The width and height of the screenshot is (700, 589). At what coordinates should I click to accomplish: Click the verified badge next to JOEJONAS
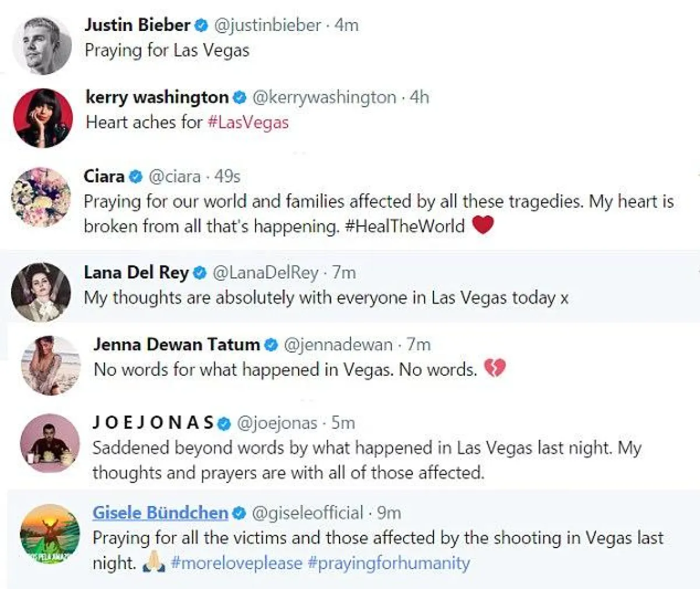tap(225, 423)
